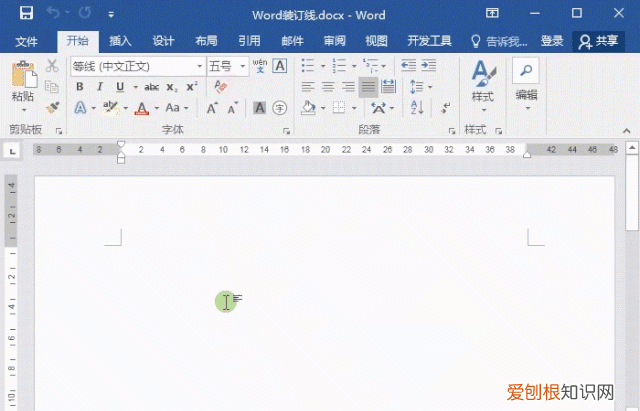Switch to the 插入 tab
The width and height of the screenshot is (640, 411).
120,41
